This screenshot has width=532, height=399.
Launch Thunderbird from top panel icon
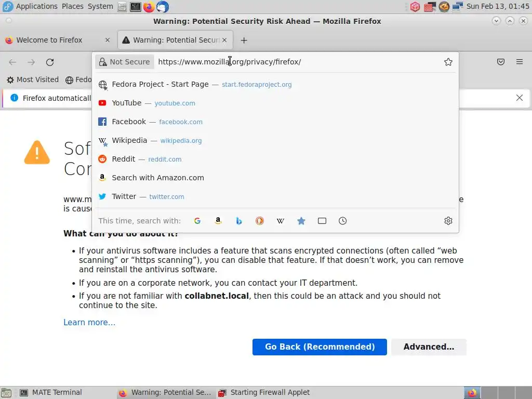(x=163, y=6)
